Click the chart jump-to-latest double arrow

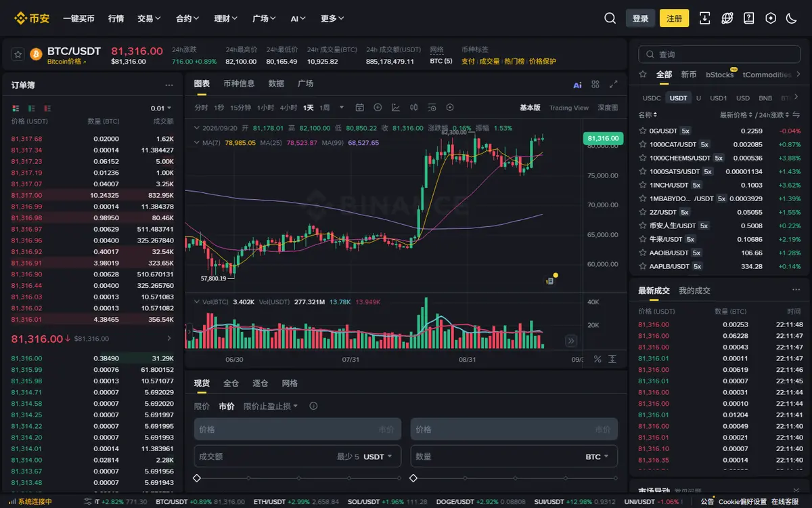571,341
